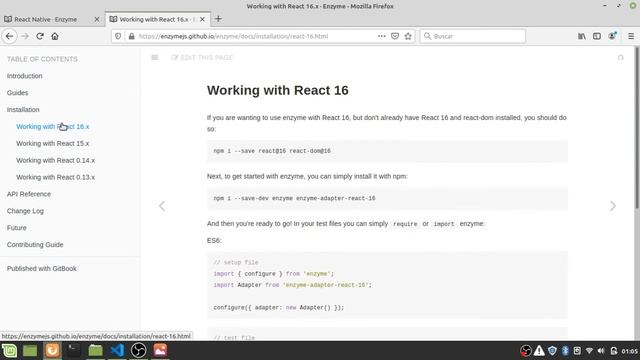
Task: View site security padlock information
Action: click(x=131, y=36)
